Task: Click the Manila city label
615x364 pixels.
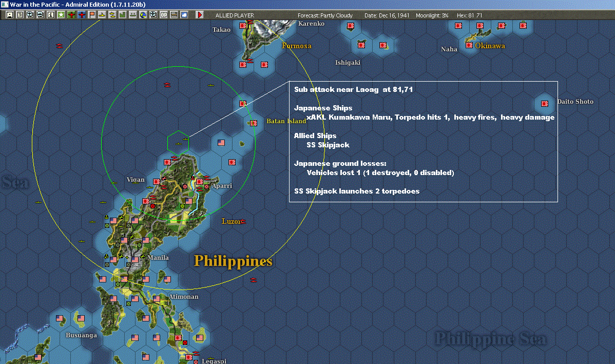Action: click(158, 258)
